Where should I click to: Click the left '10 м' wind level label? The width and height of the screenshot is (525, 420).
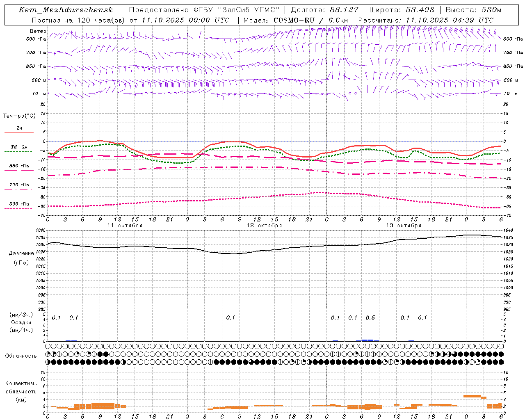pyautogui.click(x=39, y=94)
